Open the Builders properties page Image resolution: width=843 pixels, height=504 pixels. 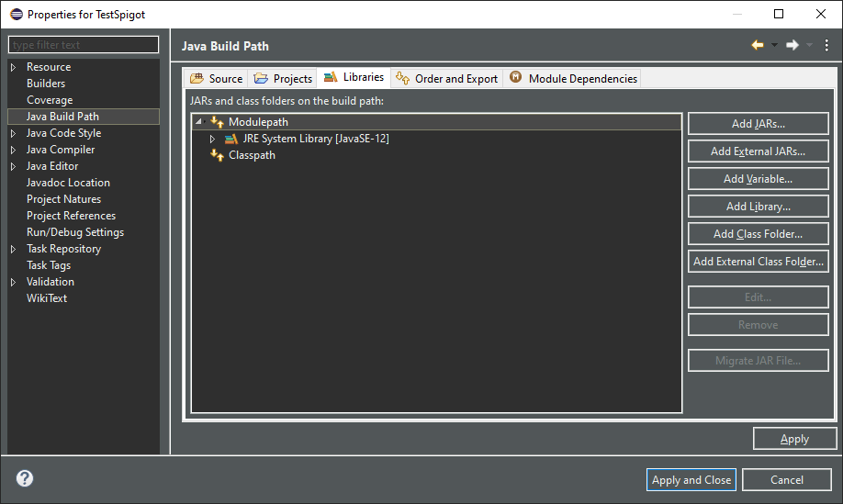pos(46,84)
